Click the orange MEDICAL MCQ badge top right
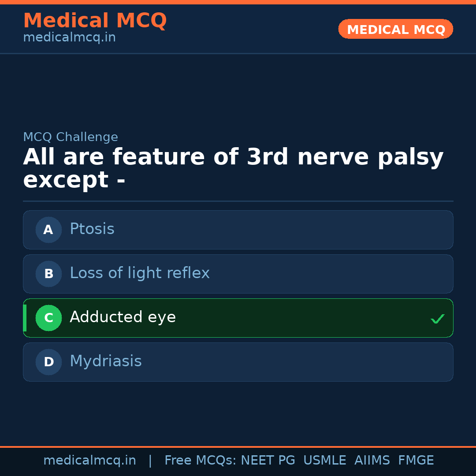Image resolution: width=476 pixels, height=476 pixels. tap(395, 29)
